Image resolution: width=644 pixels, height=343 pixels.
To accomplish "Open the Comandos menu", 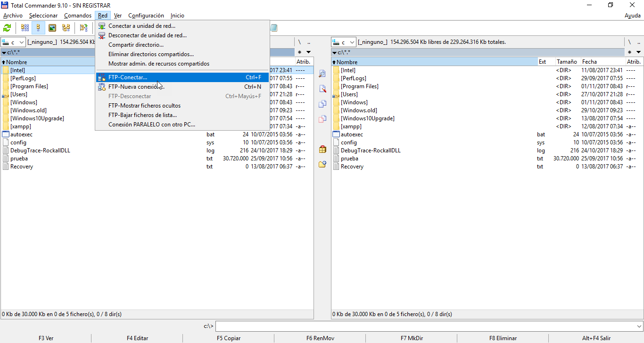I will point(78,16).
